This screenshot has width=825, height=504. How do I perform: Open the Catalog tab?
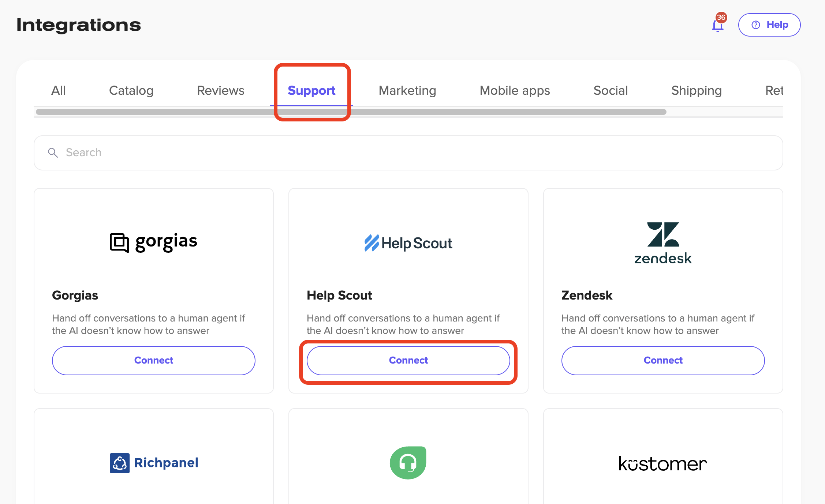(131, 90)
